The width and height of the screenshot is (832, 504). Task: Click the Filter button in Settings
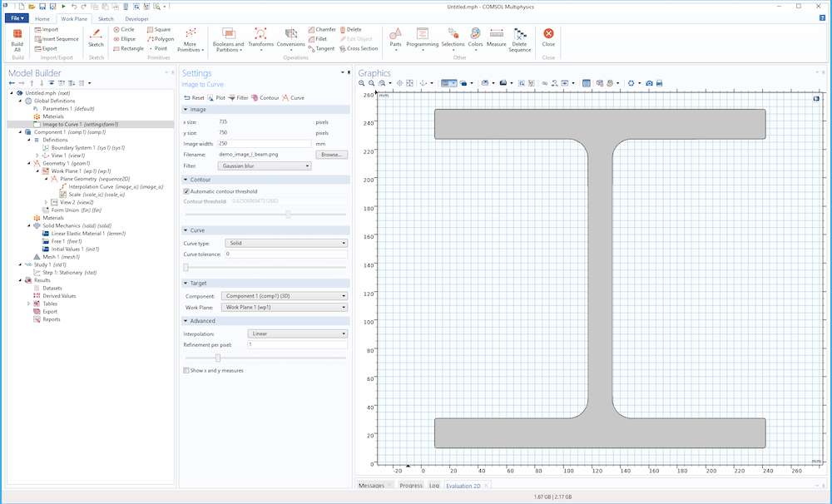pyautogui.click(x=238, y=97)
